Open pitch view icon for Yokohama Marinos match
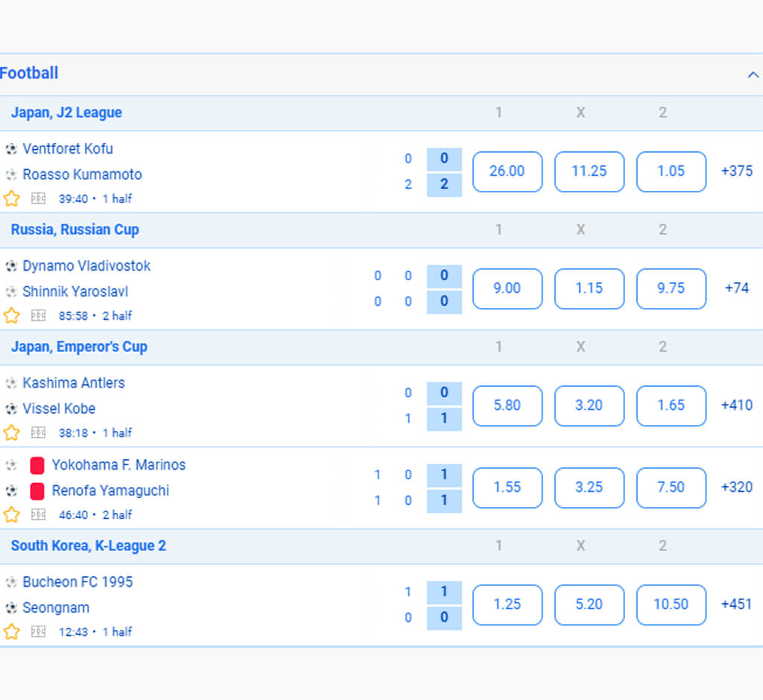This screenshot has height=700, width=763. (39, 514)
